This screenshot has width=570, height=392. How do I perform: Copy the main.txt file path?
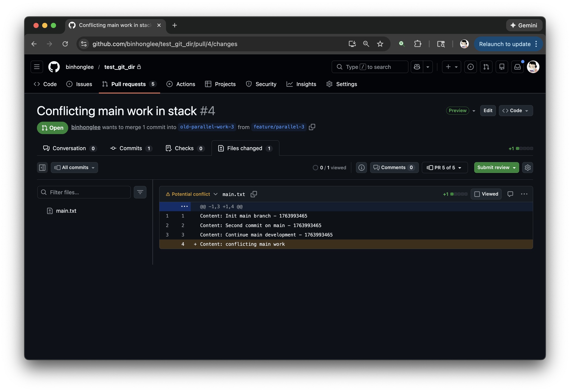click(x=254, y=194)
